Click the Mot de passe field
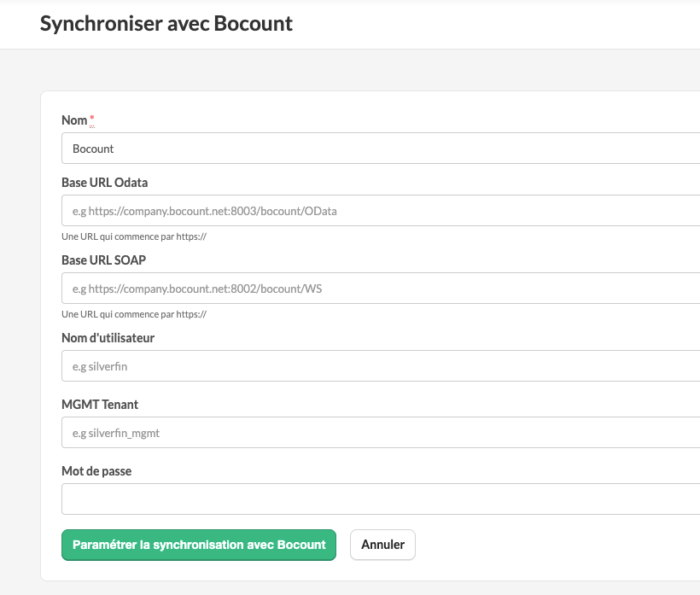The width and height of the screenshot is (700, 595). tap(381, 499)
